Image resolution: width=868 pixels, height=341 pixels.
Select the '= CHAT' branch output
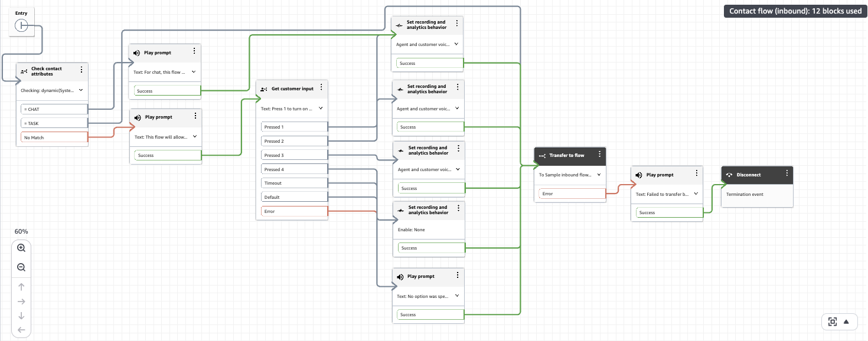[54, 109]
